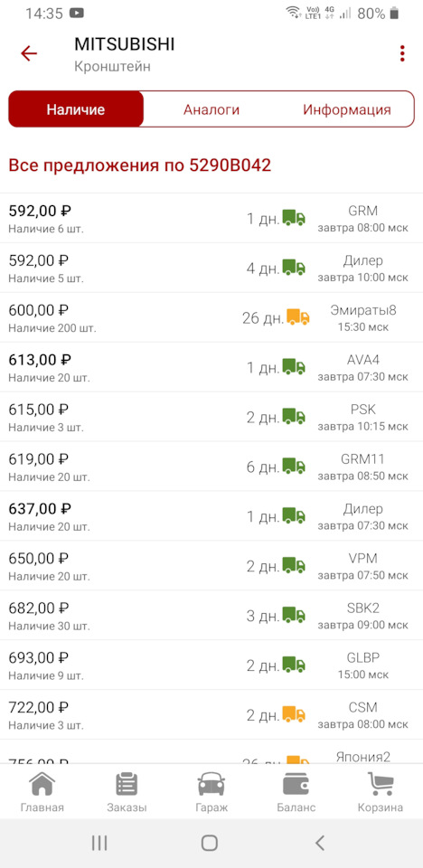Switch to the Аналоги tab
This screenshot has height=868, width=423.
tap(211, 109)
